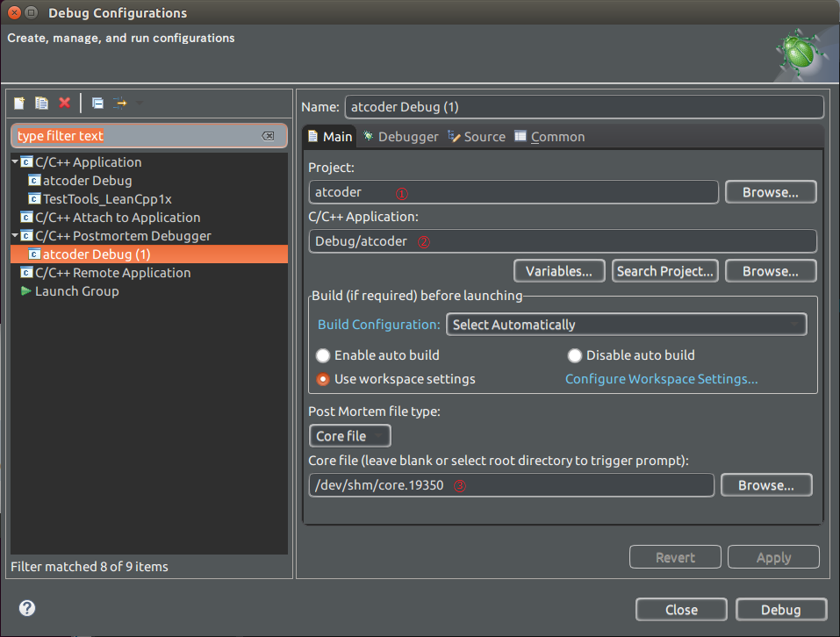
Task: Open the help question mark icon
Action: [x=26, y=607]
